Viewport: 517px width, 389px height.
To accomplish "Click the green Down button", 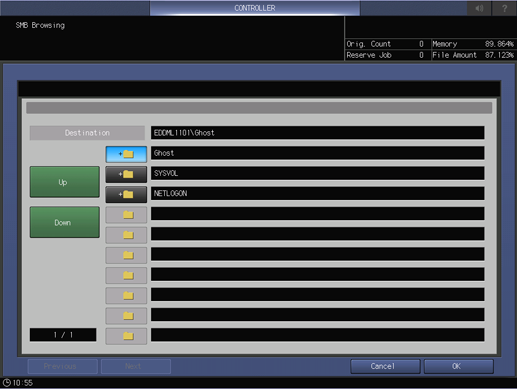I will [65, 222].
